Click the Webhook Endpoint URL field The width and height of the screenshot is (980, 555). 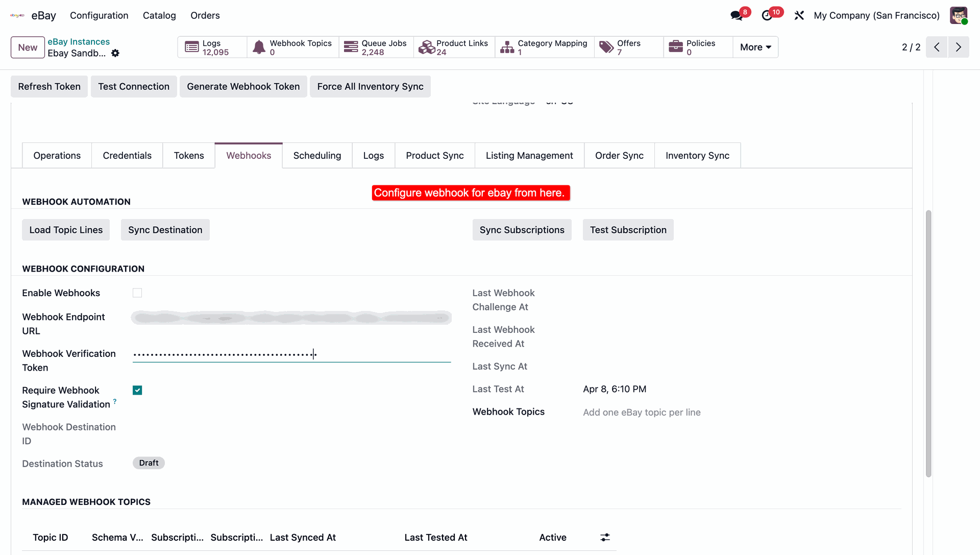[291, 318]
